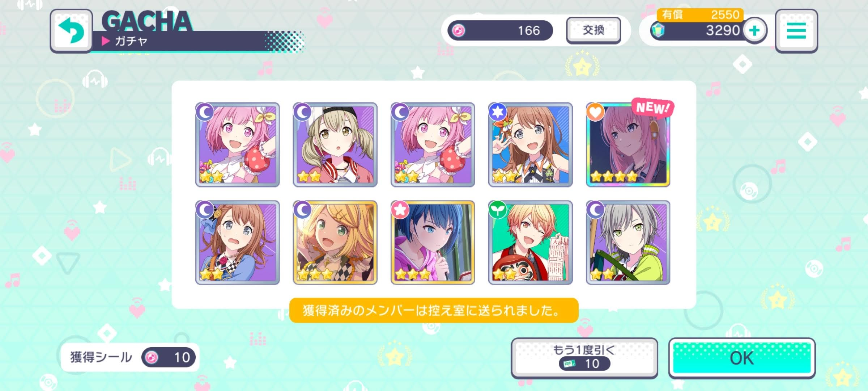Tap the pink gacha seal icon beside 166

459,31
